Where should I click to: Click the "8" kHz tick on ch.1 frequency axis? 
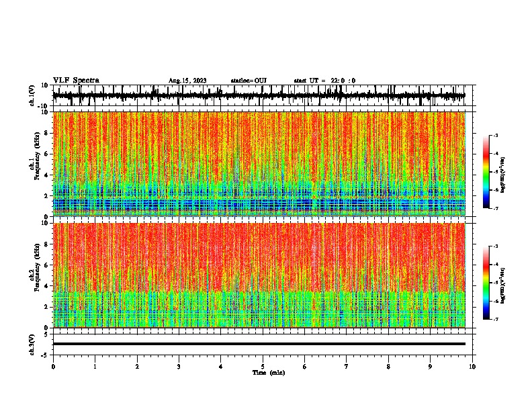click(46, 133)
